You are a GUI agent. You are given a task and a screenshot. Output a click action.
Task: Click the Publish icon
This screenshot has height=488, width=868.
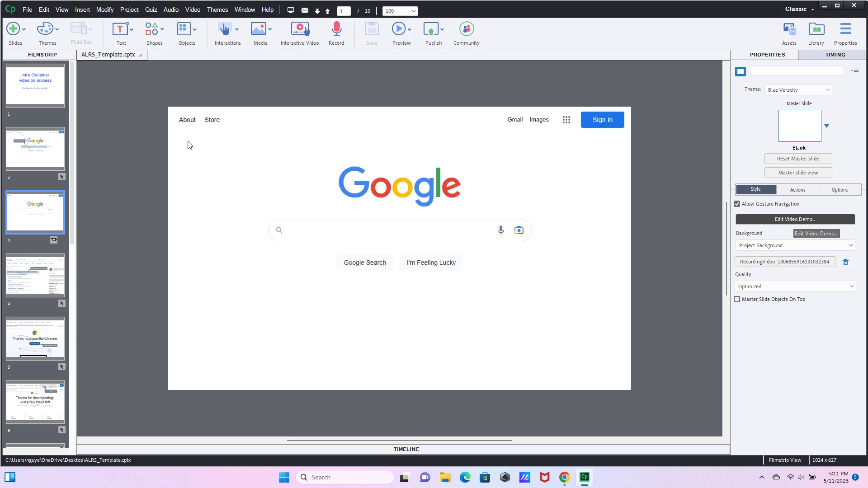coord(430,30)
